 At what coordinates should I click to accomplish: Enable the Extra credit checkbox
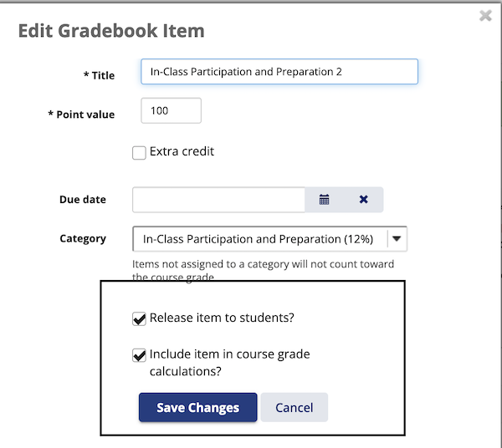[x=140, y=152]
